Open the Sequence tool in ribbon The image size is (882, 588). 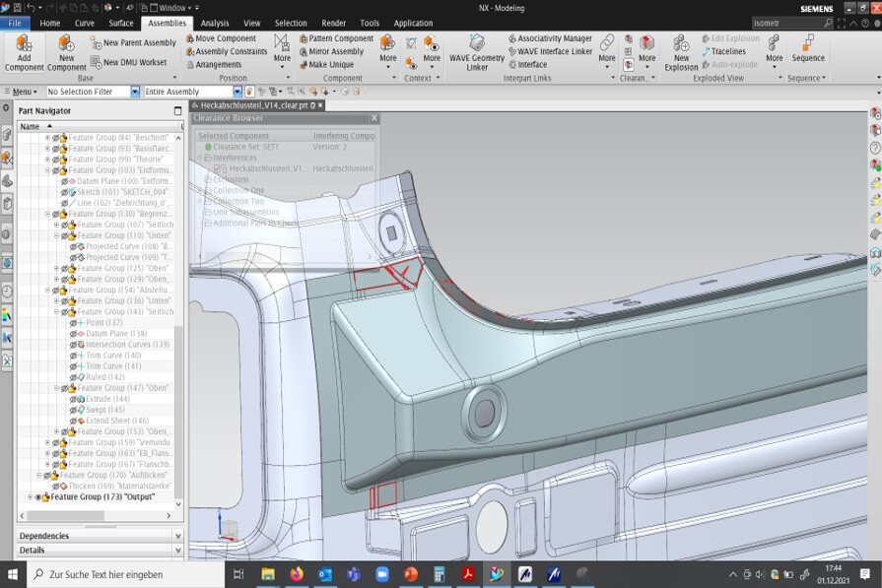pos(807,44)
